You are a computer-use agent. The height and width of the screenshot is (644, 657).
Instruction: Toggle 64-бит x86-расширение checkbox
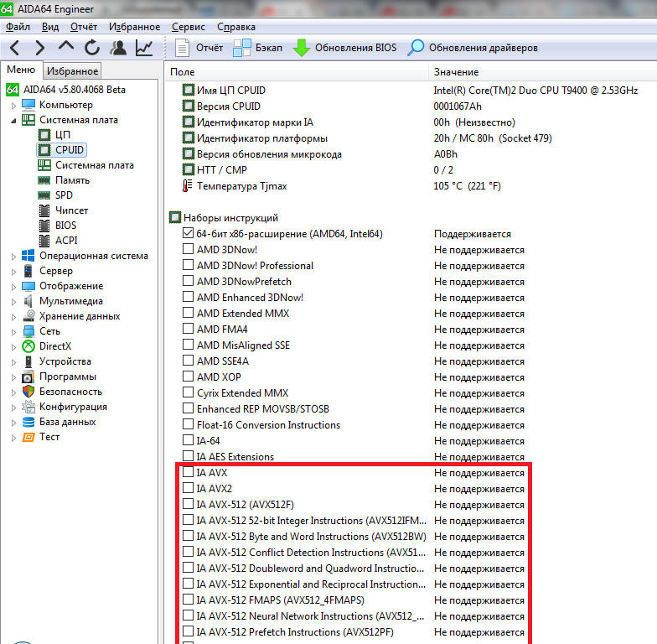(188, 233)
